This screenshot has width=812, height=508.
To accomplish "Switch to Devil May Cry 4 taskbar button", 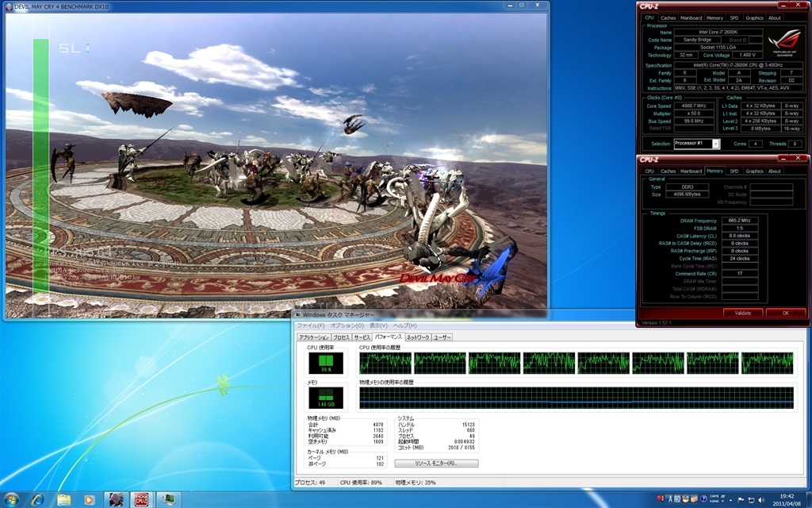I will click(x=116, y=500).
